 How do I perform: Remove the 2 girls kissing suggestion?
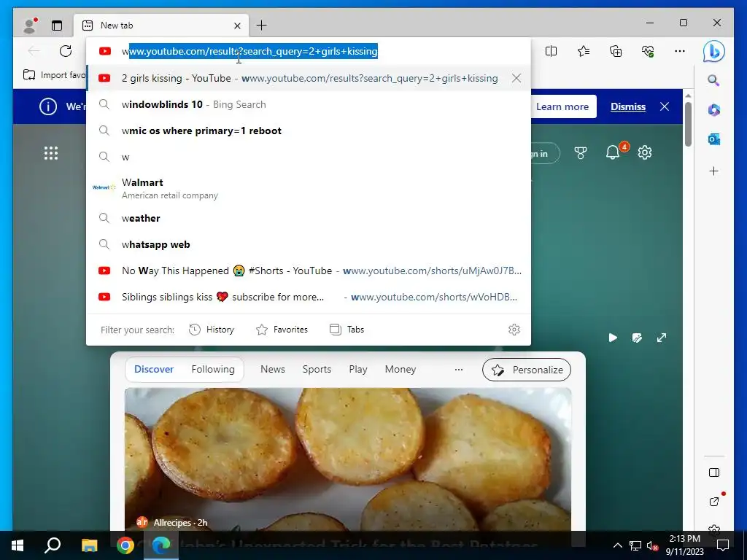tap(516, 78)
